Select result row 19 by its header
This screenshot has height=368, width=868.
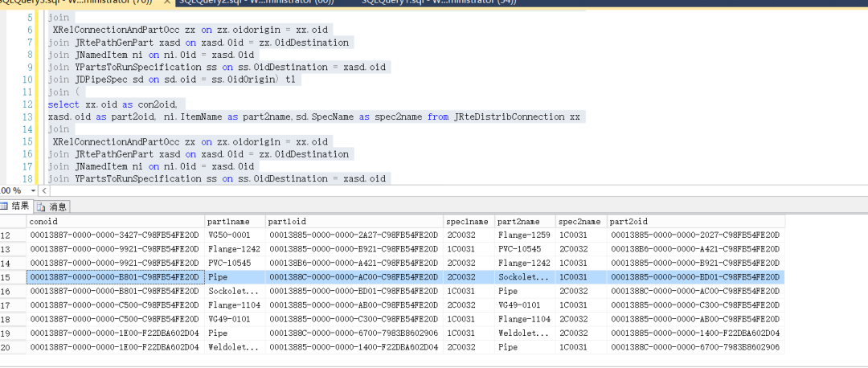point(13,333)
